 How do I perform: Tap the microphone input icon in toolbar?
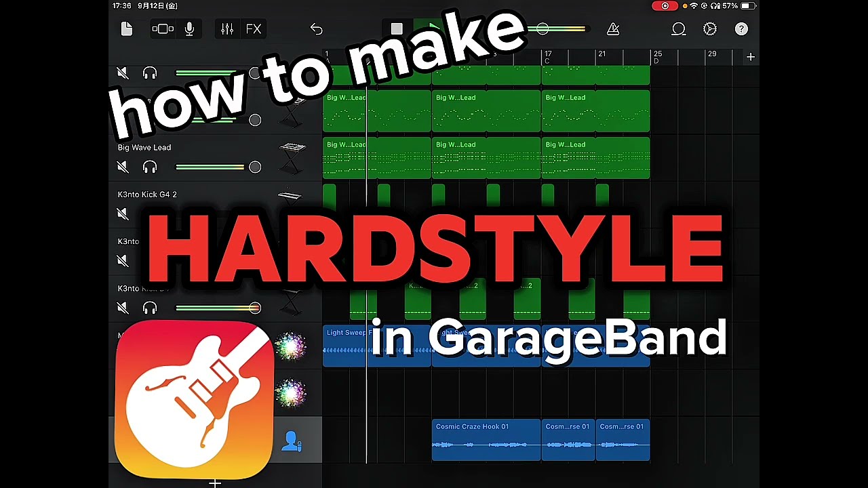coord(189,28)
